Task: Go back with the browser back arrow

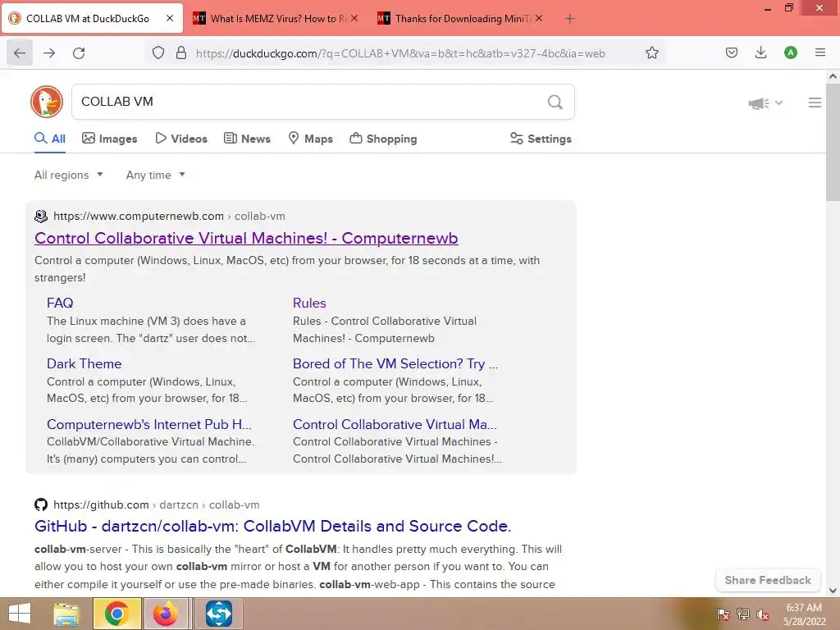Action: click(x=20, y=53)
